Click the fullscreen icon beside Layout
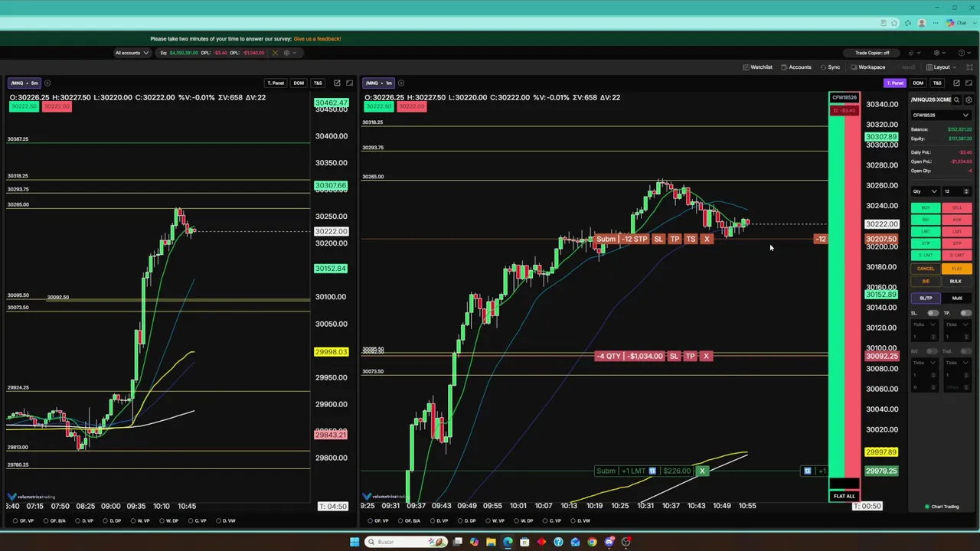The width and height of the screenshot is (980, 551). 969,67
